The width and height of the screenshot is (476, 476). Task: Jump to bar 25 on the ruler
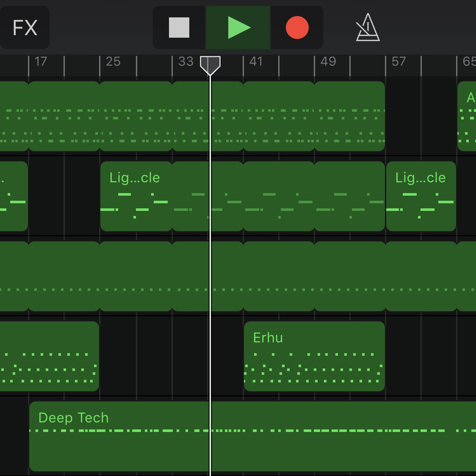click(113, 61)
